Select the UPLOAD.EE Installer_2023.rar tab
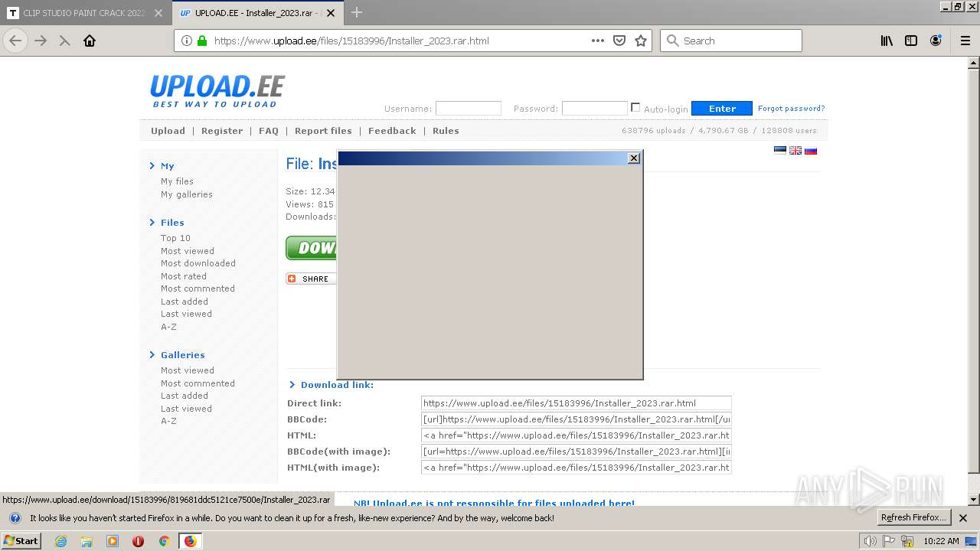This screenshot has height=551, width=980. (258, 13)
